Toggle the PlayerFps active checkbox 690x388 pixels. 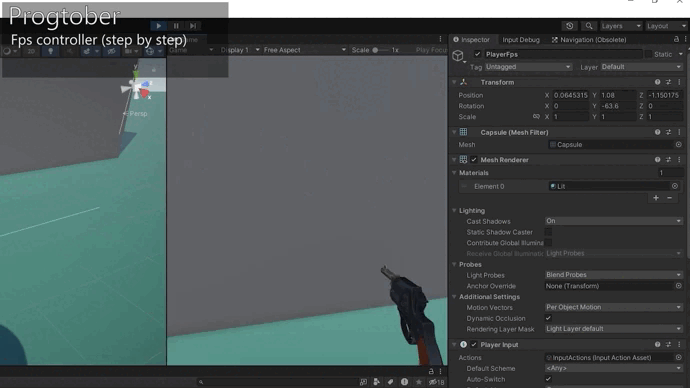477,54
